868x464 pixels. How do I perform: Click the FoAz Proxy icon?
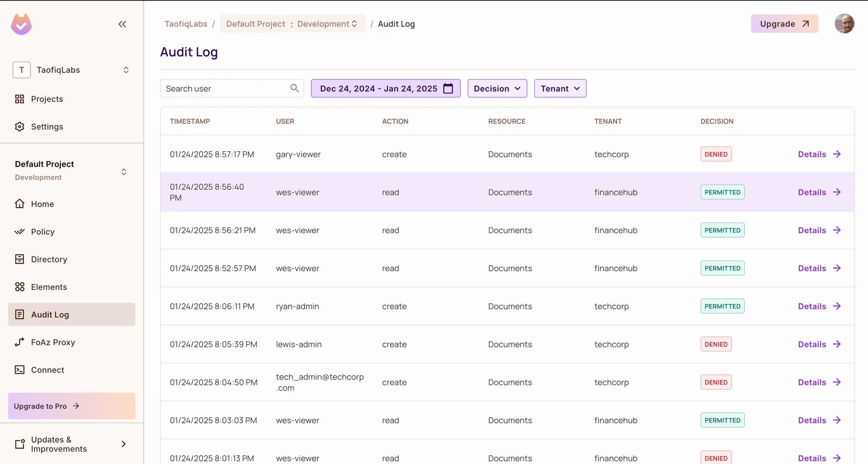(19, 342)
